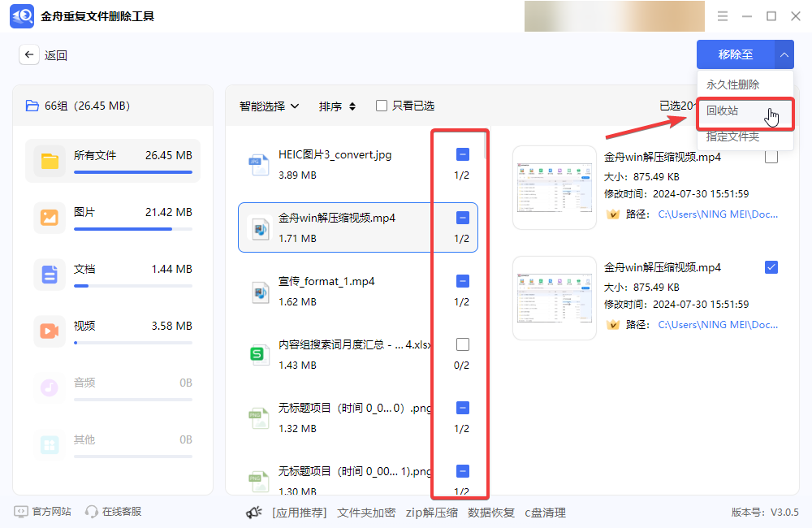The height and width of the screenshot is (528, 812).
Task: Click 宣传_format_1.mp4 file type icon
Action: click(x=260, y=291)
